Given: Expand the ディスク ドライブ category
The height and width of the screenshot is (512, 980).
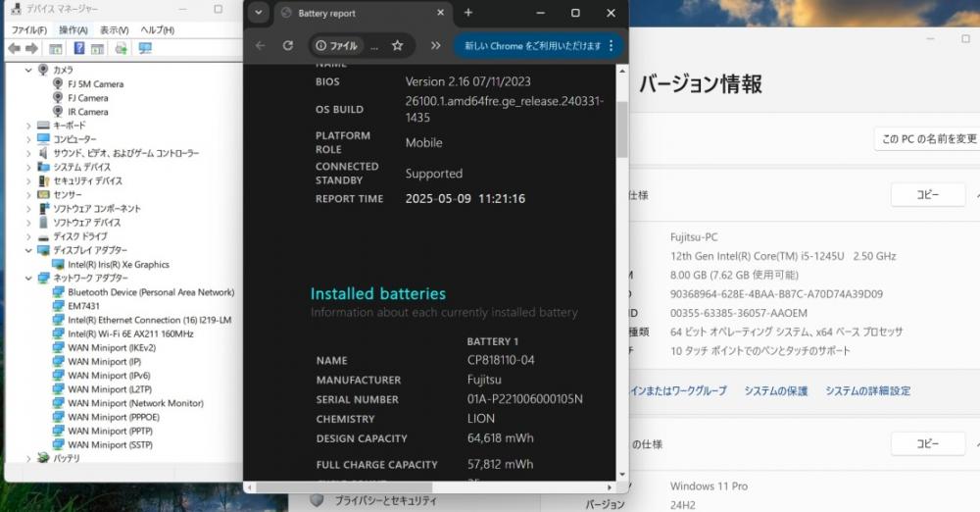Looking at the screenshot, I should [28, 236].
